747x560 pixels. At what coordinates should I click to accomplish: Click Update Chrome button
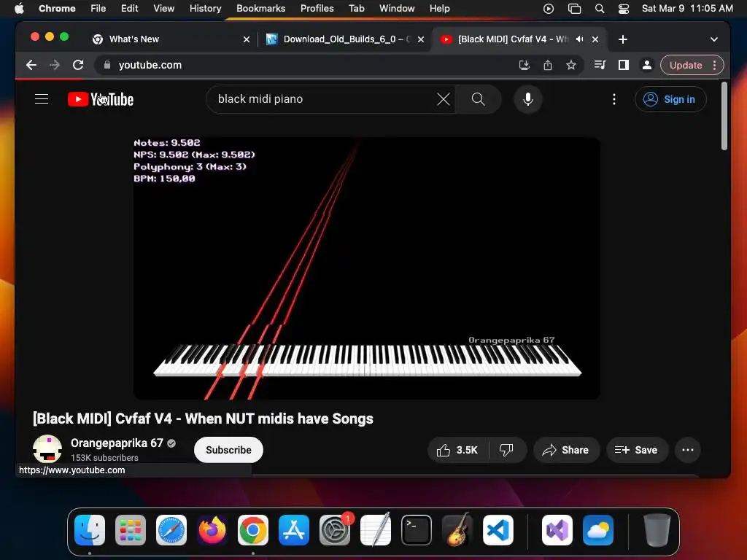click(686, 65)
